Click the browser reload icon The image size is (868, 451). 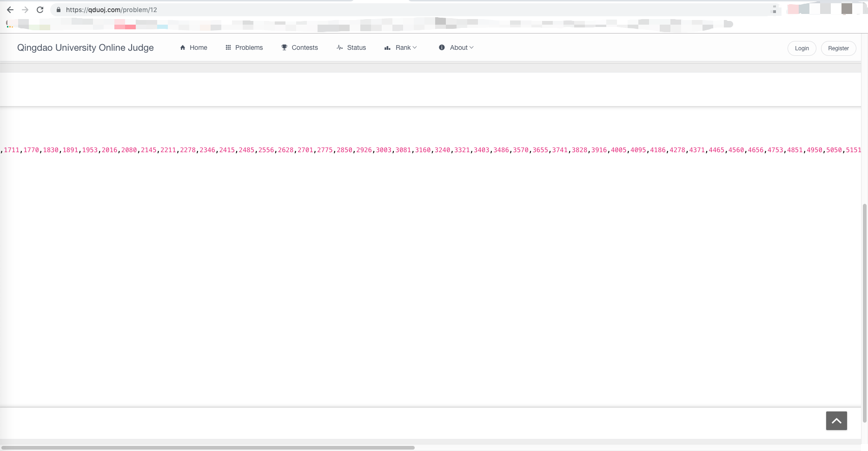(x=40, y=9)
